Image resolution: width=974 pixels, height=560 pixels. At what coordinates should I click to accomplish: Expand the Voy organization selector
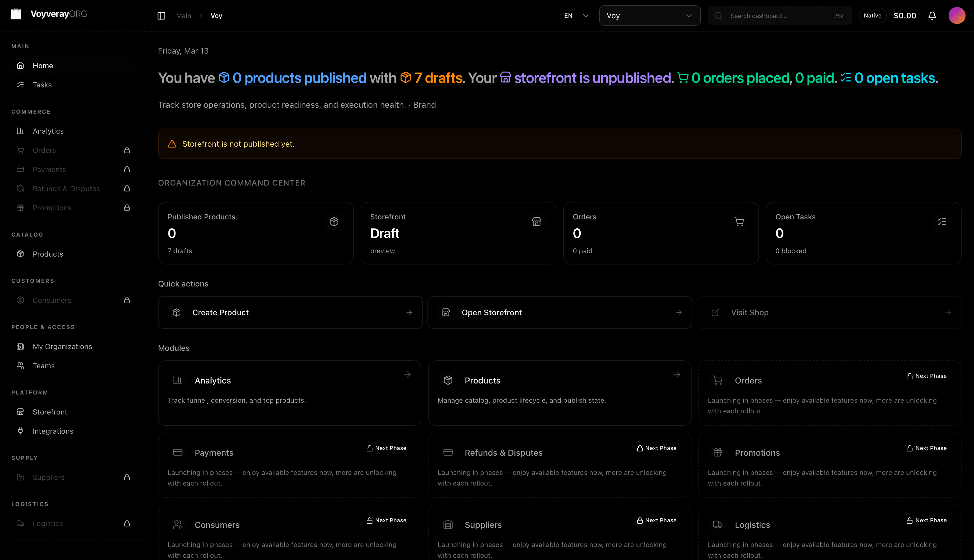(x=649, y=16)
